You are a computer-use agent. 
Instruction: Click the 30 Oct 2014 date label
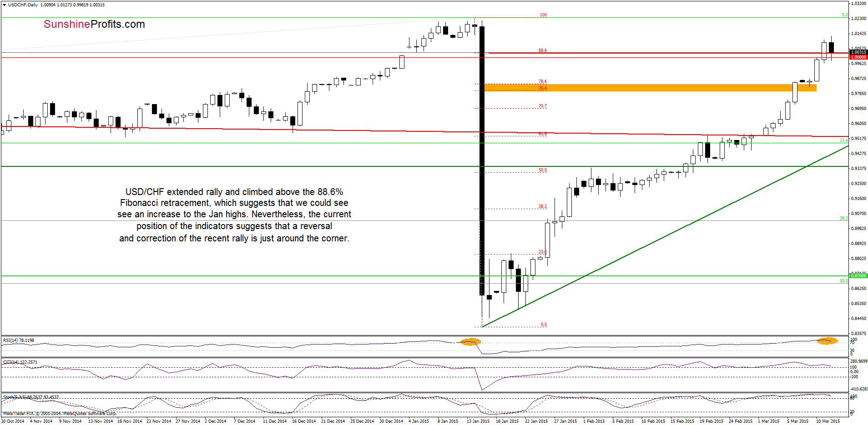(13, 421)
